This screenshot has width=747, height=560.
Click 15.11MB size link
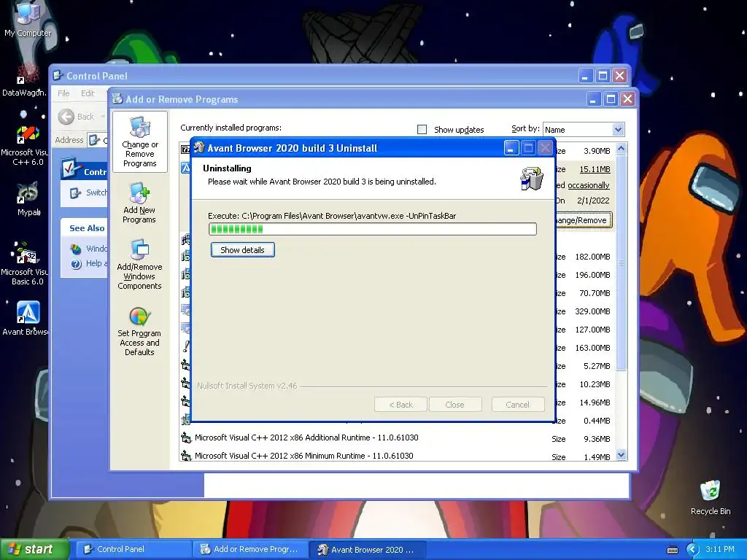pos(595,169)
